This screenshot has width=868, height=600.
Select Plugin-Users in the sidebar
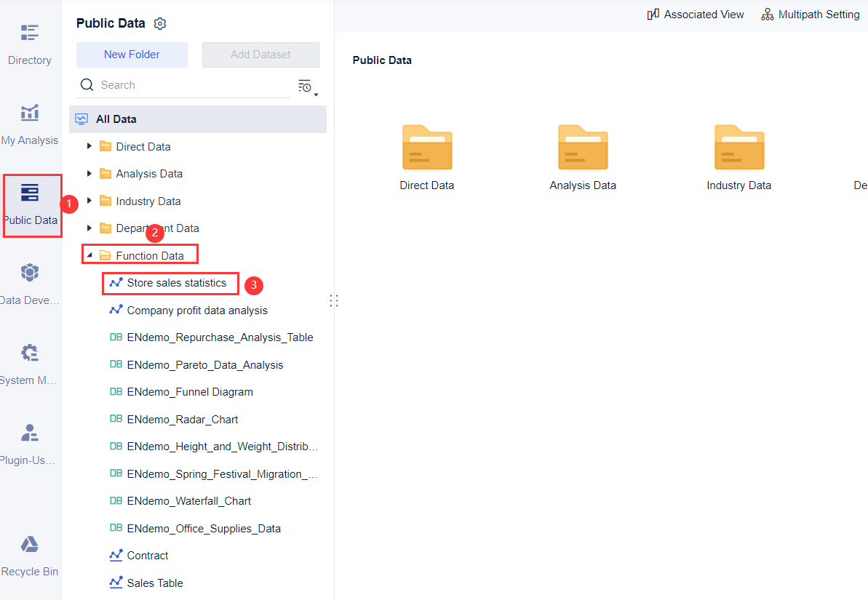[x=29, y=444]
